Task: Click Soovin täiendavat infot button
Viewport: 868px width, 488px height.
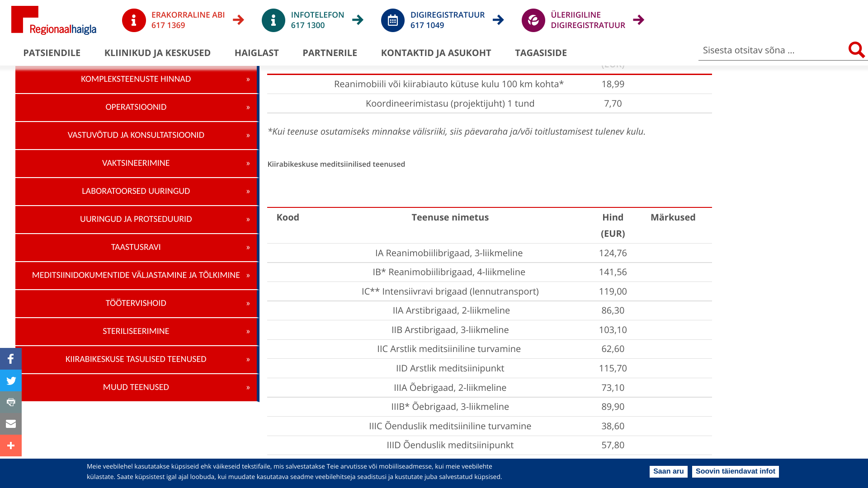Action: click(x=735, y=471)
